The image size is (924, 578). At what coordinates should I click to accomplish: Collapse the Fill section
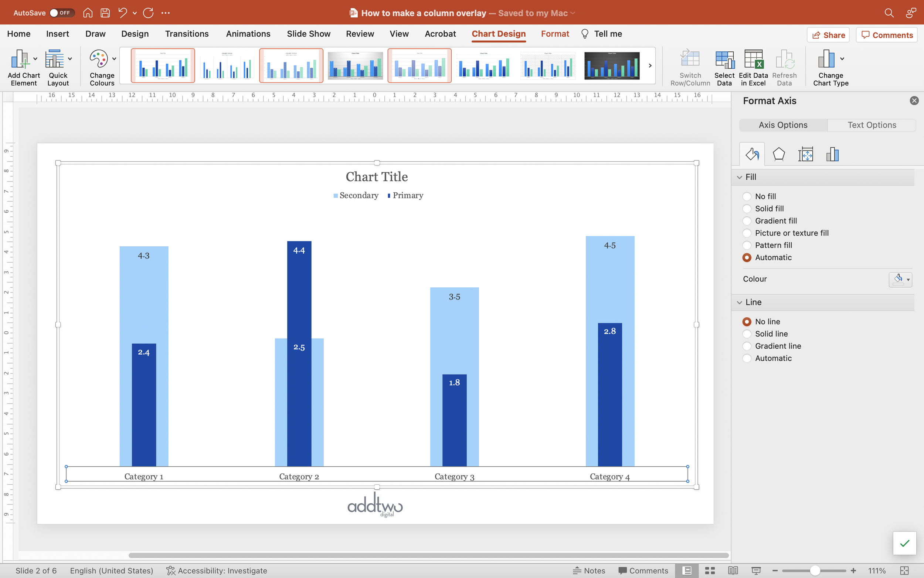(740, 178)
